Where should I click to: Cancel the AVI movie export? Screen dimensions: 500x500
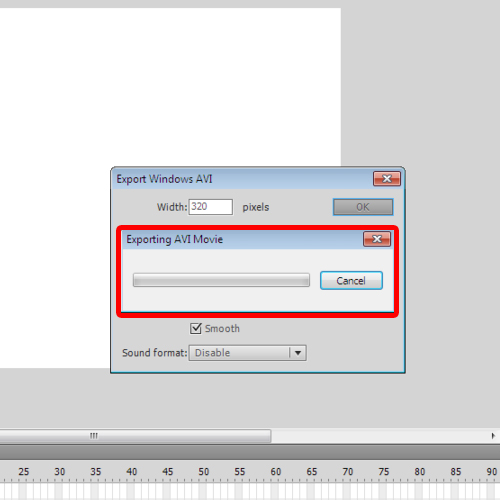click(x=351, y=280)
